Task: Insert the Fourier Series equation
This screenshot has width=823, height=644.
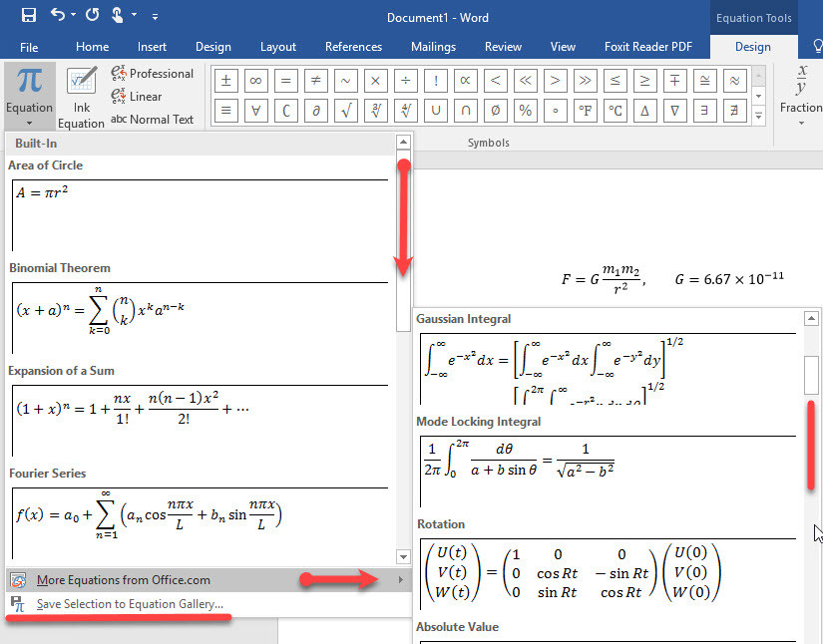Action: coord(200,522)
